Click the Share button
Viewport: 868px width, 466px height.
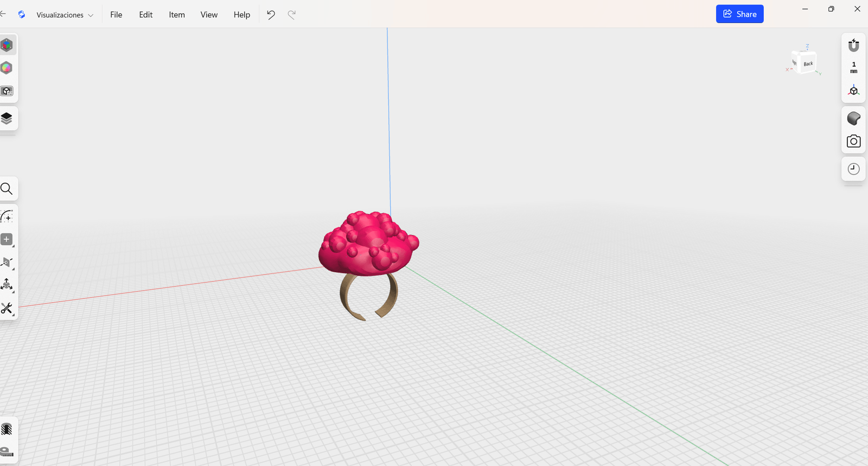pyautogui.click(x=740, y=14)
